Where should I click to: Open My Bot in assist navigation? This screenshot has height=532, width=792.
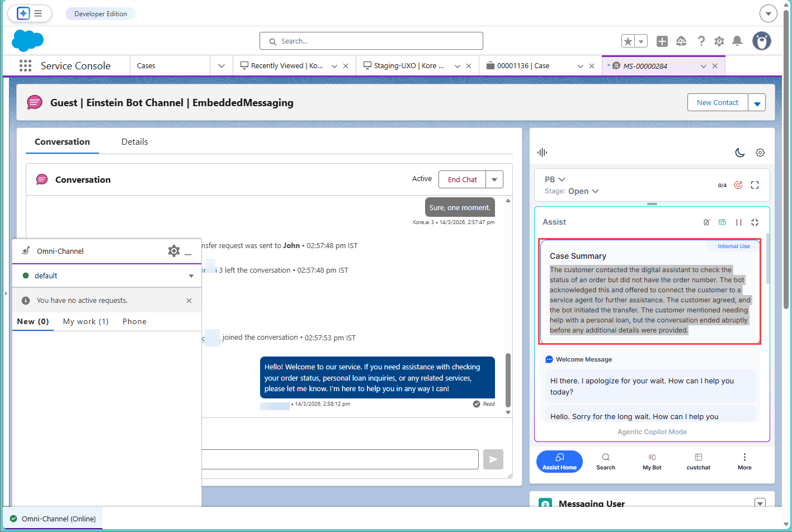point(652,462)
